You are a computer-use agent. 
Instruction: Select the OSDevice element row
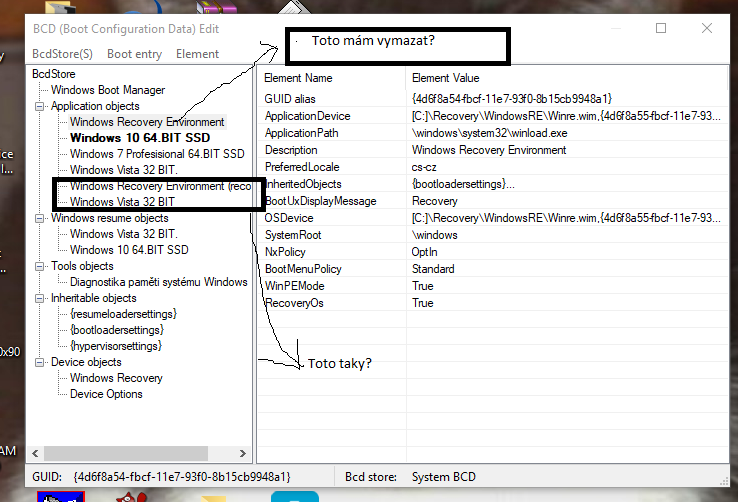(492, 218)
